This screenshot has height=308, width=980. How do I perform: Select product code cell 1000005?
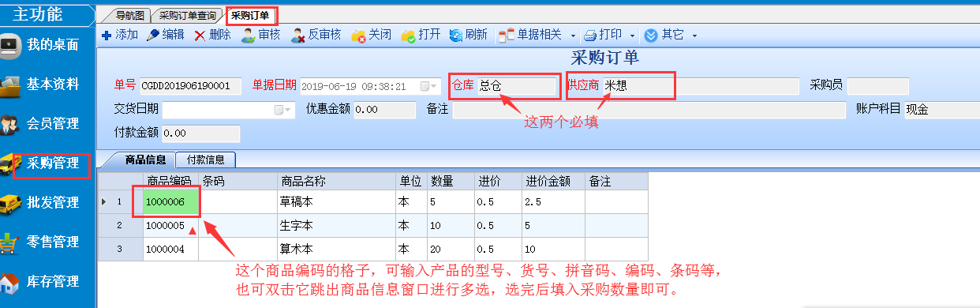(170, 225)
